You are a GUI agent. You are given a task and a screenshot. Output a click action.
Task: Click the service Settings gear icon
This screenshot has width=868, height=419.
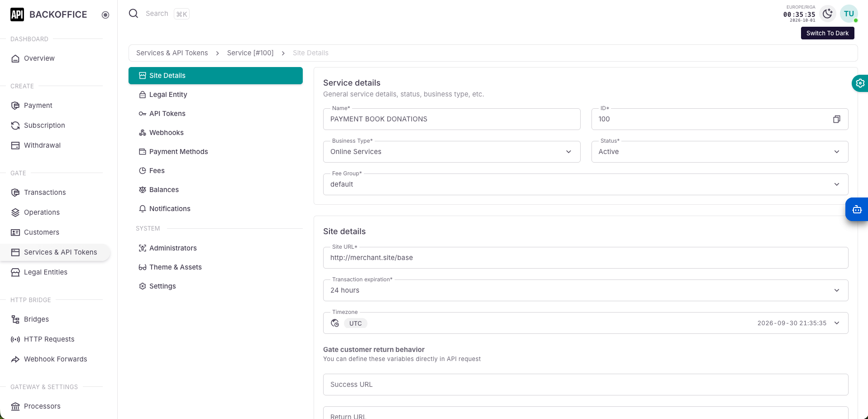143,286
